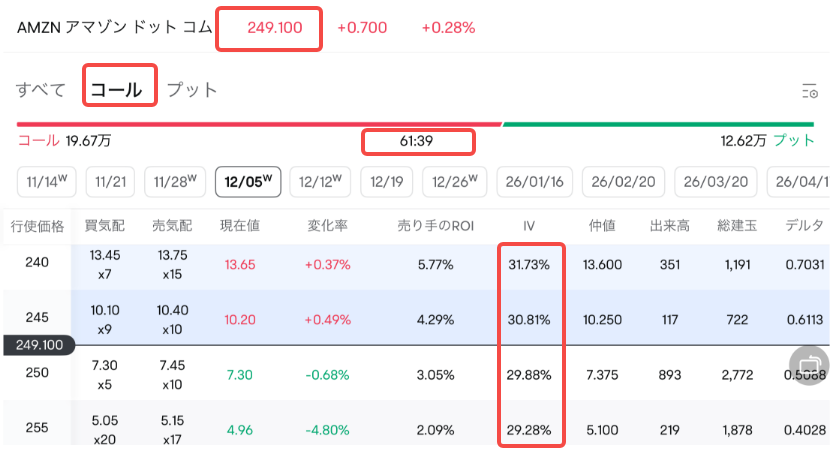This screenshot has height=450, width=831.
Task: Click the 総建玉 column header
Action: point(737,226)
